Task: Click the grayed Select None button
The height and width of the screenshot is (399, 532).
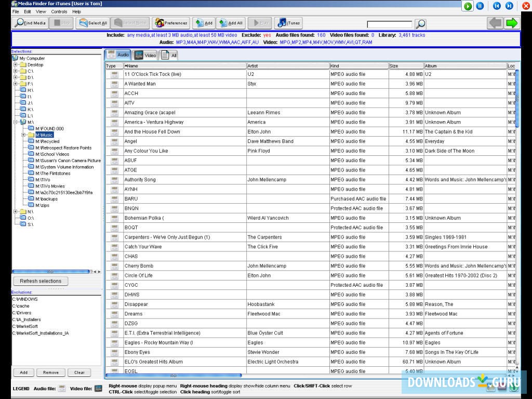Action: point(130,23)
